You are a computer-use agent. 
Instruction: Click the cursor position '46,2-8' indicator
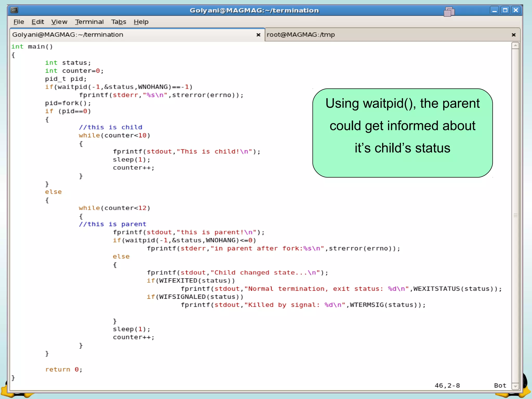[x=447, y=385]
